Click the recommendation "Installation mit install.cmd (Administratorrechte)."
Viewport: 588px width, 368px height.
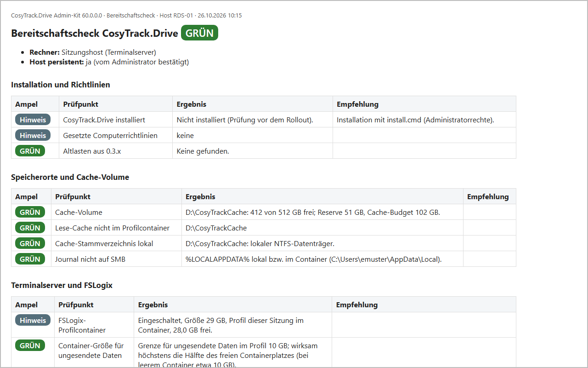pos(415,120)
